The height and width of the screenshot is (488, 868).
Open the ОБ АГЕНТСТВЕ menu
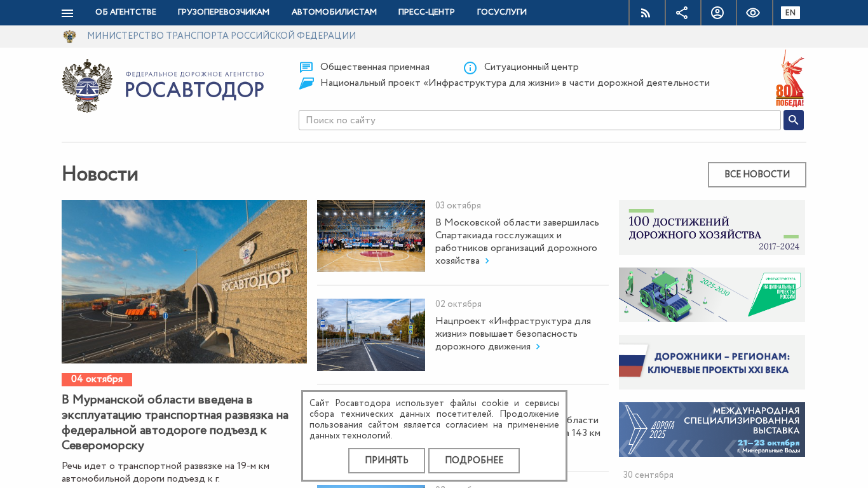(x=126, y=13)
